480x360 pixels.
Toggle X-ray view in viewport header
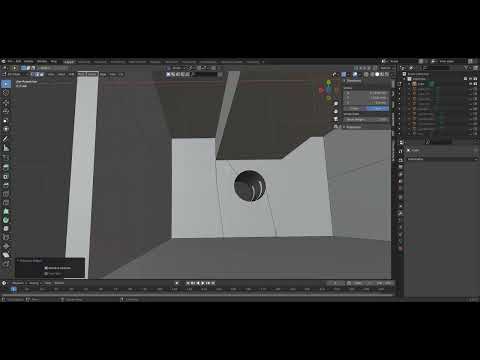pyautogui.click(x=366, y=74)
